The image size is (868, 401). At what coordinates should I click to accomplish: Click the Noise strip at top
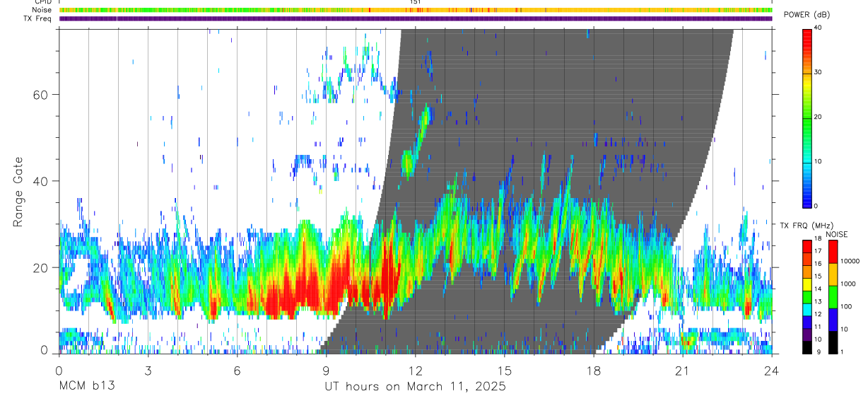click(416, 10)
